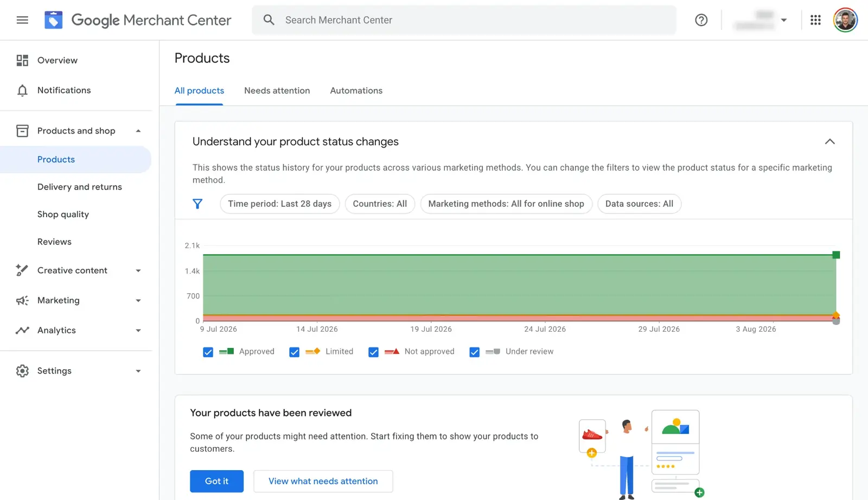868x500 pixels.
Task: Uncheck the Not approved status checkbox
Action: tap(373, 352)
